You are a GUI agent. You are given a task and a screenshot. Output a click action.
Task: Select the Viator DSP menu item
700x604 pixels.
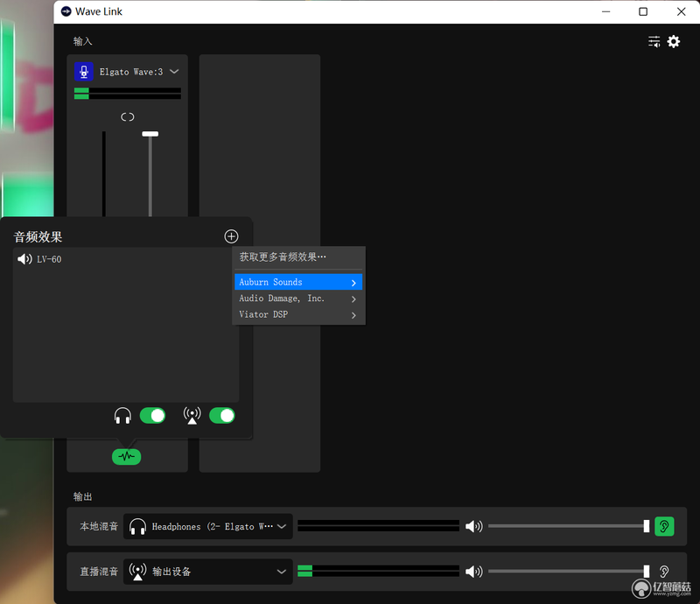point(298,314)
